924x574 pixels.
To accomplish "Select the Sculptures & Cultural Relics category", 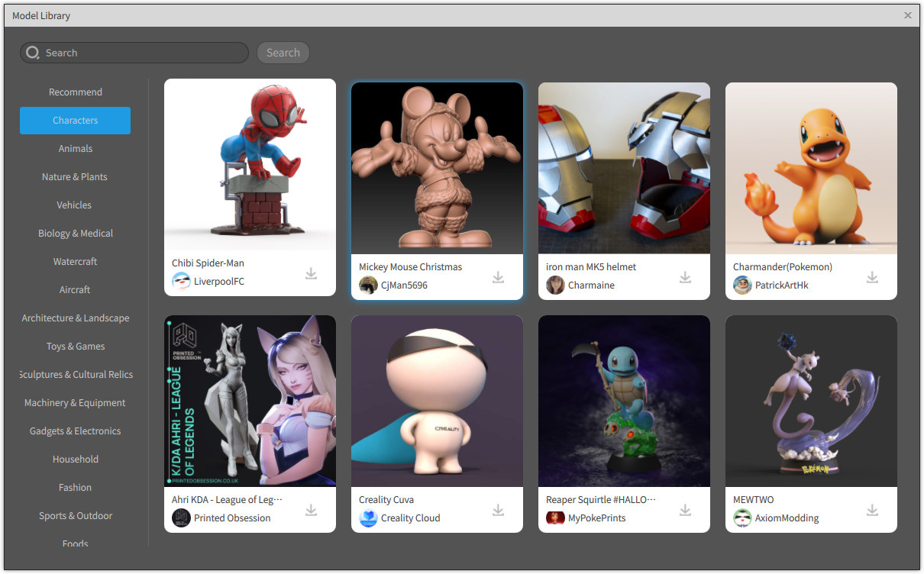I will pyautogui.click(x=75, y=375).
